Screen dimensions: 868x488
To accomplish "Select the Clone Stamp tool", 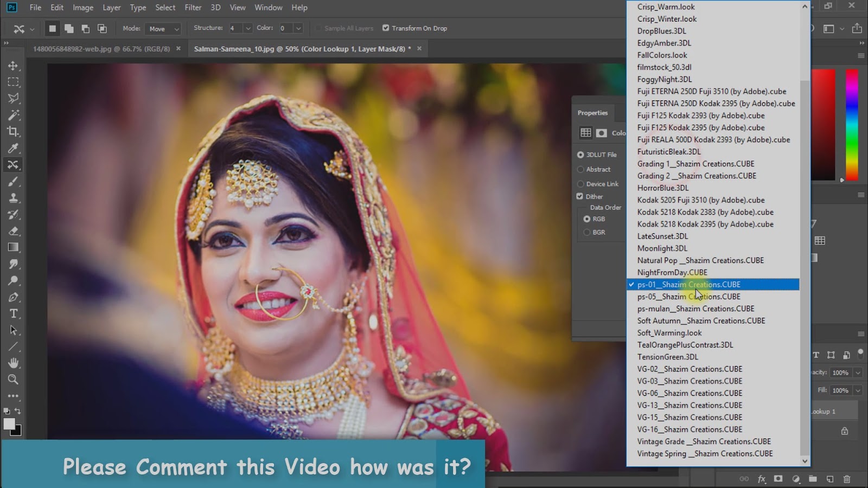I will point(14,198).
